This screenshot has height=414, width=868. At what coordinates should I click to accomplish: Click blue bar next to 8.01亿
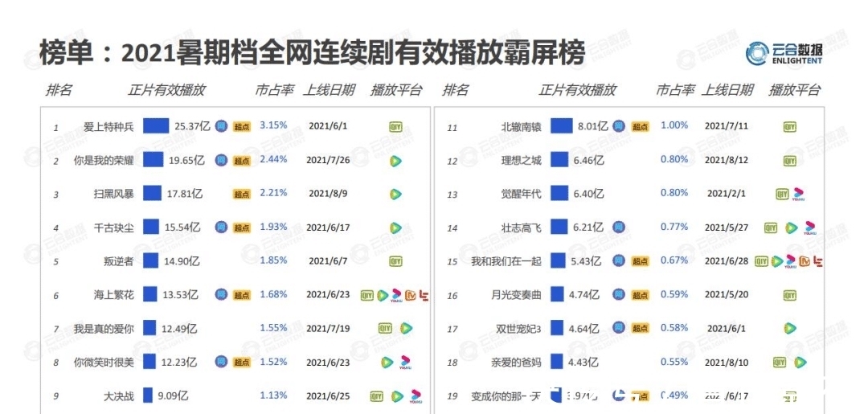561,125
